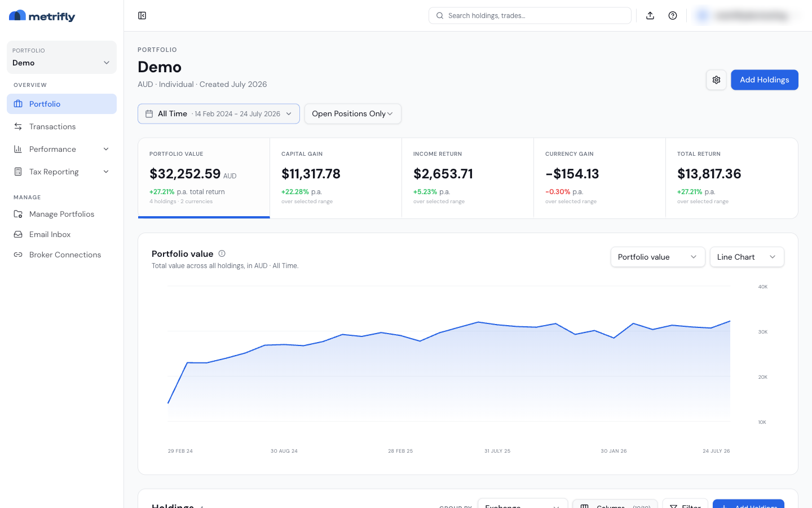
Task: Collapse the sidebar with the panel icon
Action: tap(142, 16)
